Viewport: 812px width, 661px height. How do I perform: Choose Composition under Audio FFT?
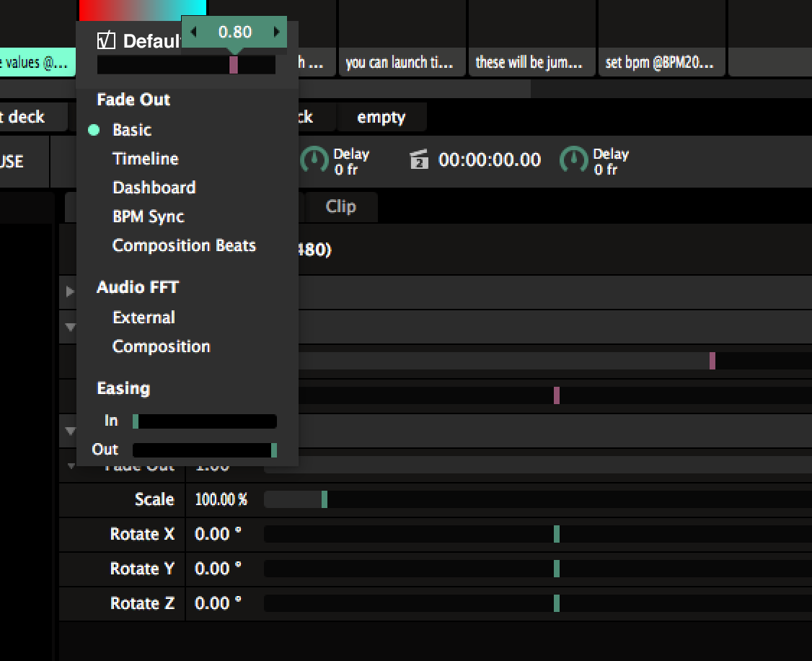(161, 346)
